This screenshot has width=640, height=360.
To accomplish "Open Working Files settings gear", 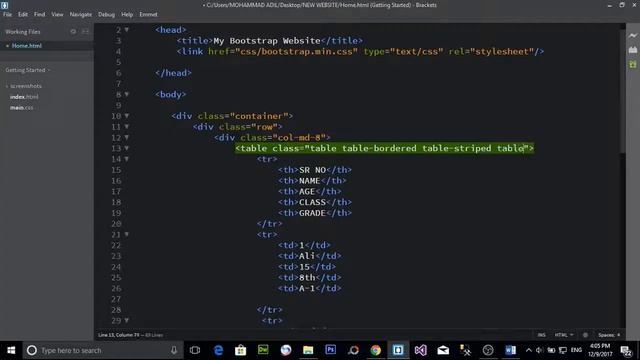I will (73, 31).
